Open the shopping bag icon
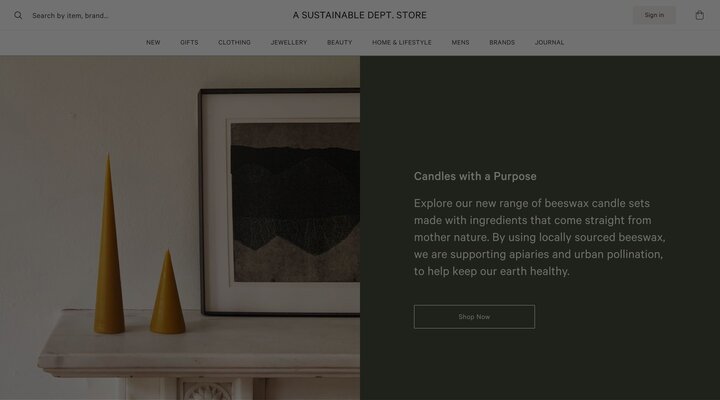 pyautogui.click(x=699, y=15)
